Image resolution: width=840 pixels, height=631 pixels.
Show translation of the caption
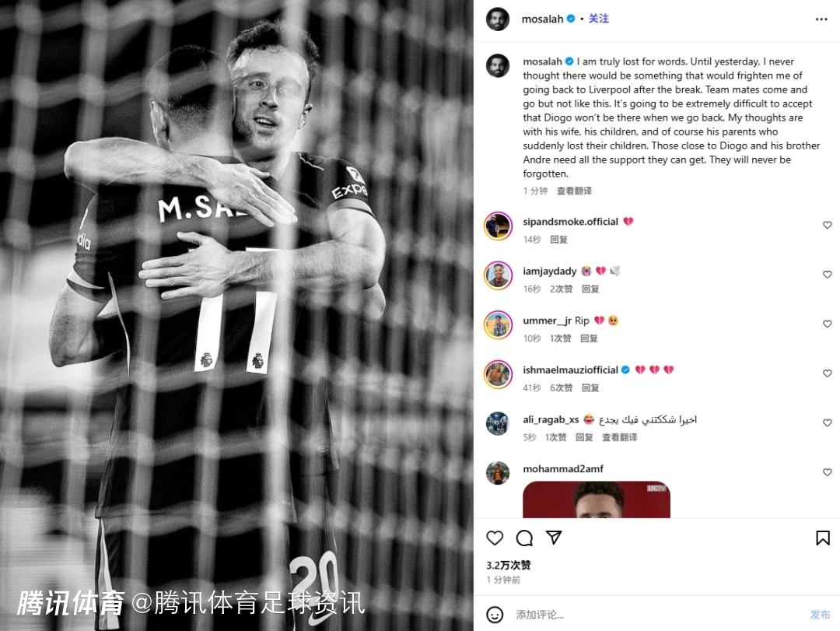pos(574,191)
